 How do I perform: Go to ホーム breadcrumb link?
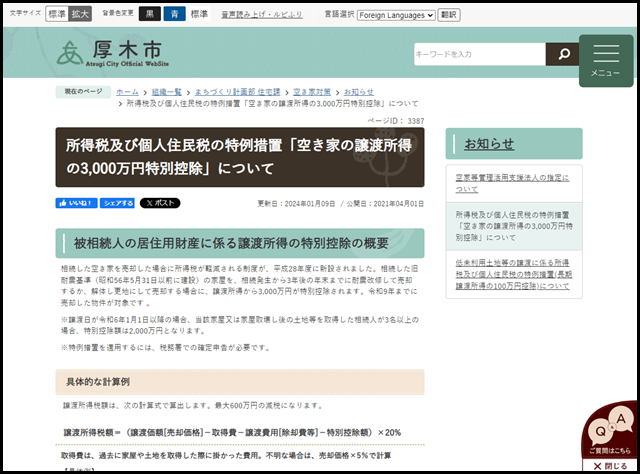point(127,92)
